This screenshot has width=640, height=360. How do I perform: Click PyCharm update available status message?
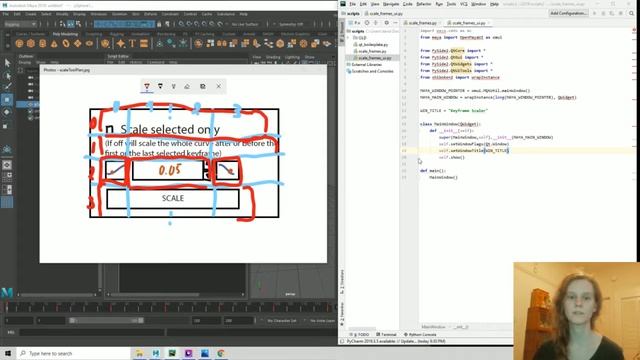(396, 341)
